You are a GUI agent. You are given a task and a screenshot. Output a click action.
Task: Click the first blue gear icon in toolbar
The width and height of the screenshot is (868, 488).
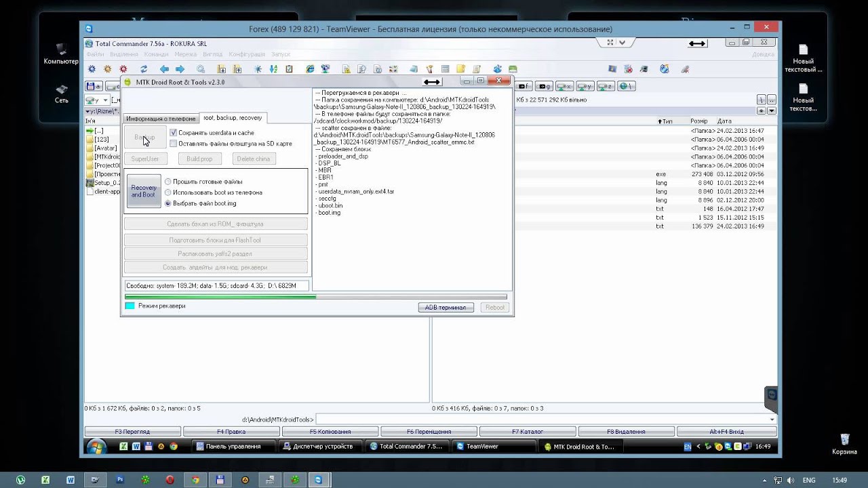point(92,68)
